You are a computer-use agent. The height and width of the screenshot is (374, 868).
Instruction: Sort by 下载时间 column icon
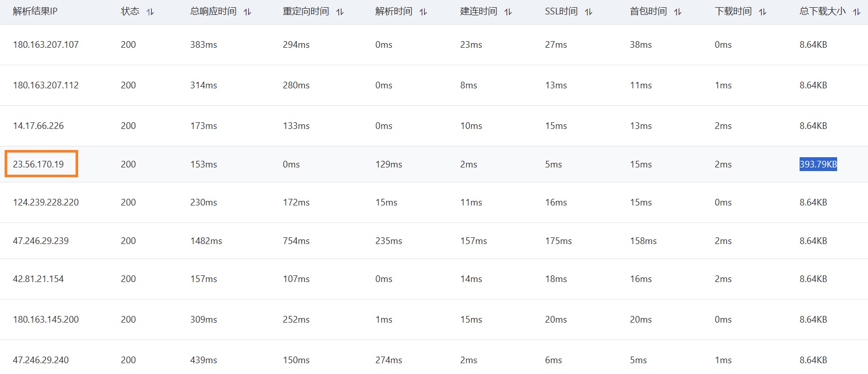pos(763,12)
